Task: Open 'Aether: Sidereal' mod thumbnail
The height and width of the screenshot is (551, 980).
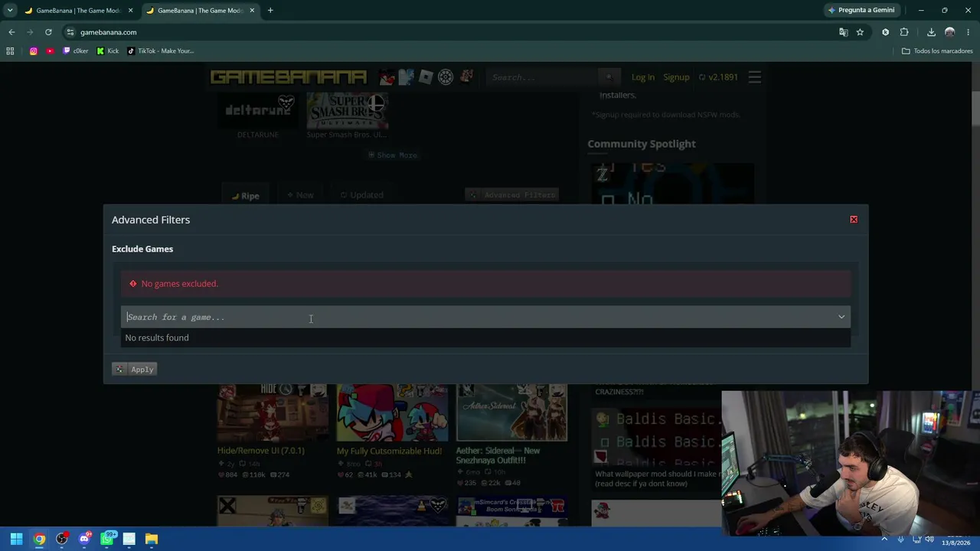Action: (511, 413)
